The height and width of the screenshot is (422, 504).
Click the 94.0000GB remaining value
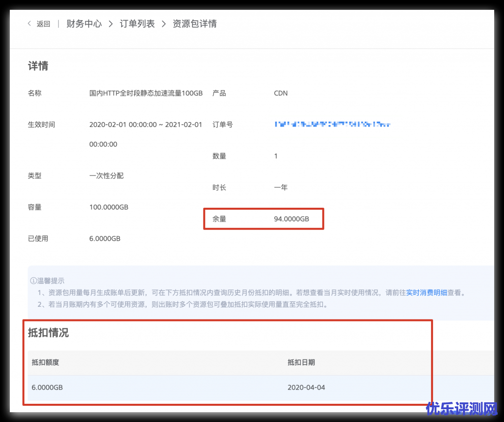pyautogui.click(x=291, y=219)
